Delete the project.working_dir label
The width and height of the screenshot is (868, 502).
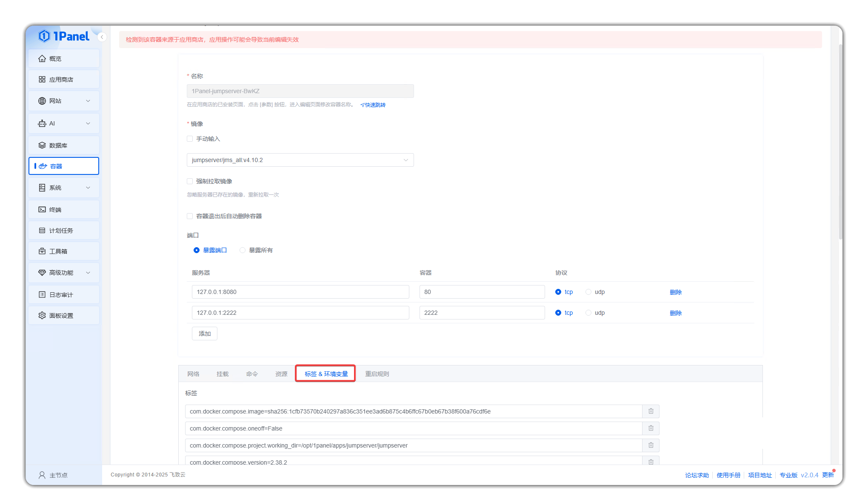point(651,445)
